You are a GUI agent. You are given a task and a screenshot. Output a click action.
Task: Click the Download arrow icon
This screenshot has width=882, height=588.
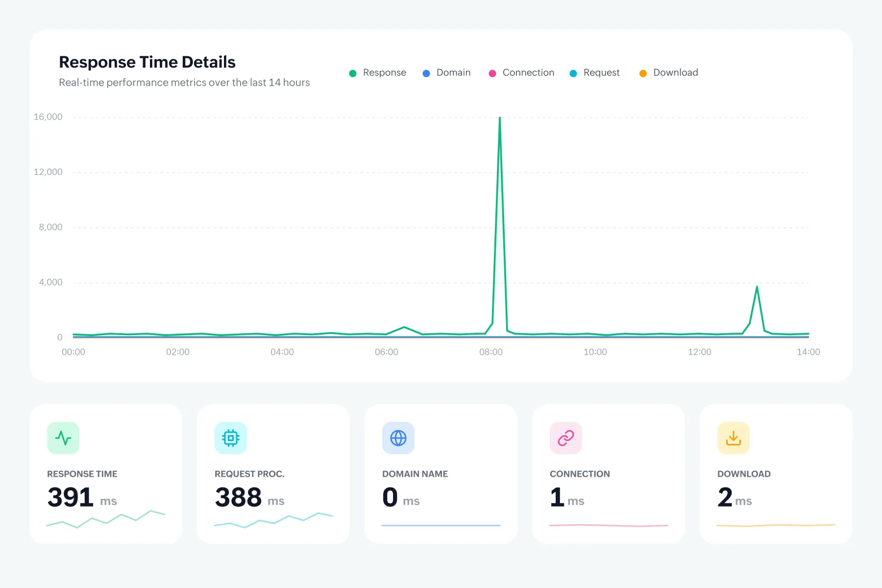[x=734, y=438]
